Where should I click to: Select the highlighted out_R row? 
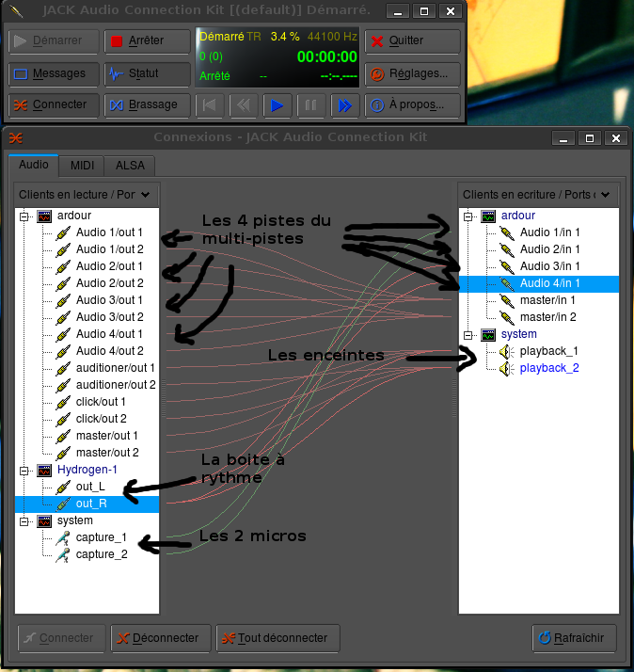[87, 504]
